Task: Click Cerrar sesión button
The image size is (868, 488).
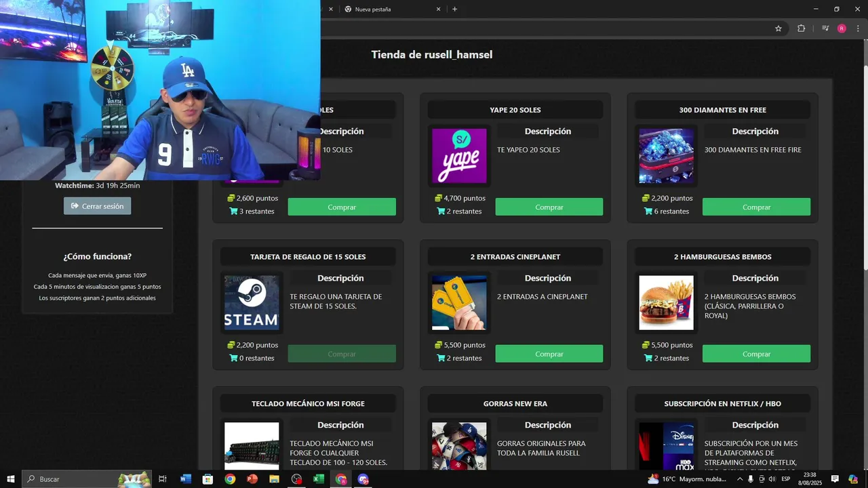Action: point(98,206)
